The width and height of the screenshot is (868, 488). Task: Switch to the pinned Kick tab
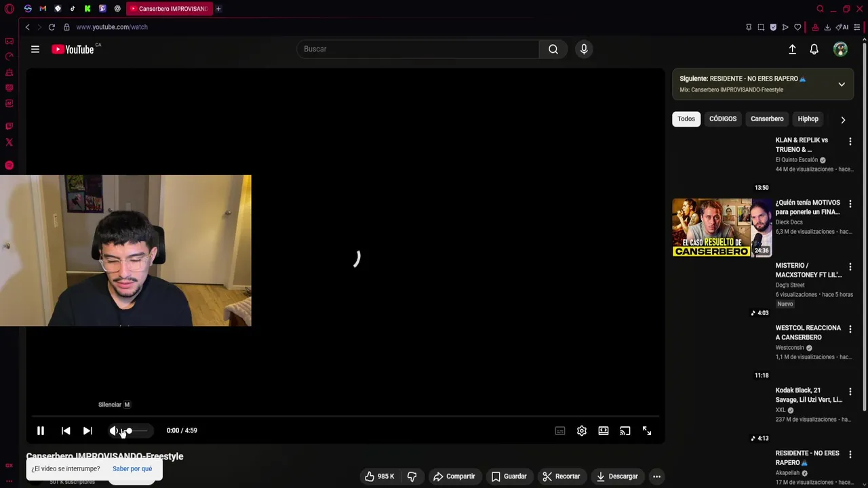tap(87, 9)
